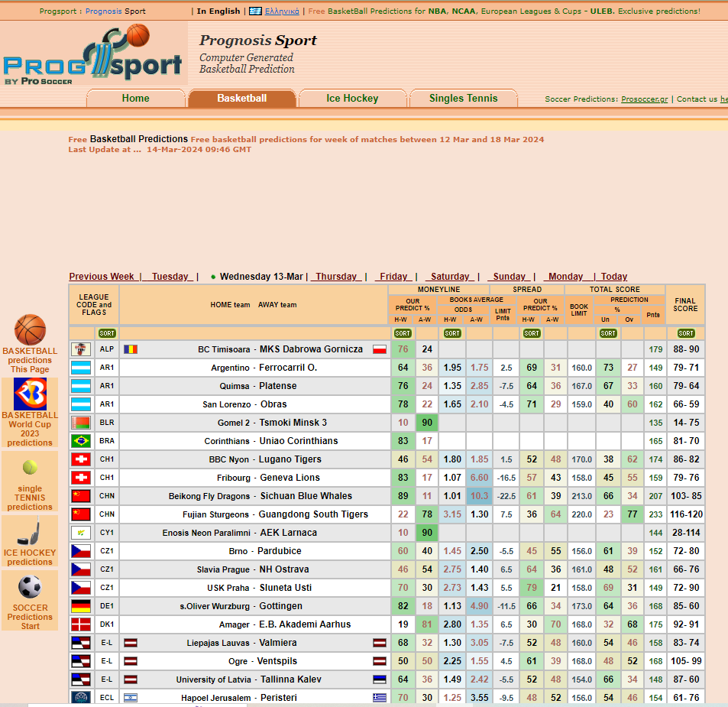Click the German flag in DE1 row

tap(81, 606)
